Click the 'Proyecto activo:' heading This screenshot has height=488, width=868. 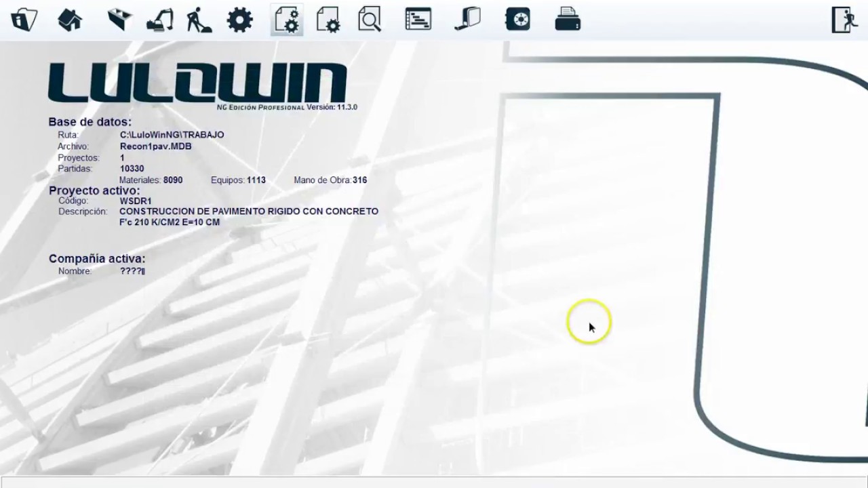94,191
